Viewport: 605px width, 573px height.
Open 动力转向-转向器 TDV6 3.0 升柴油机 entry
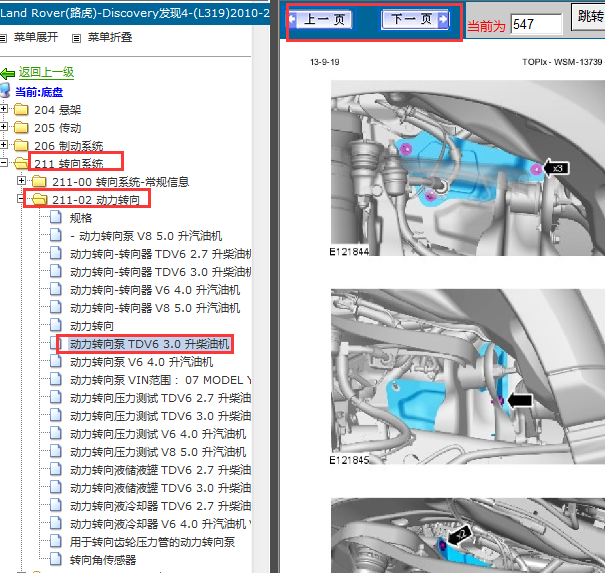pos(161,272)
